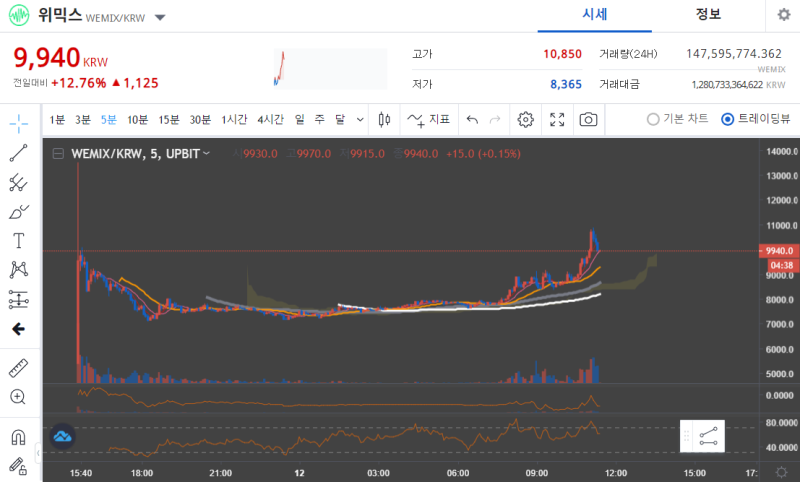
Task: Expand more time intervals chevron
Action: click(360, 120)
